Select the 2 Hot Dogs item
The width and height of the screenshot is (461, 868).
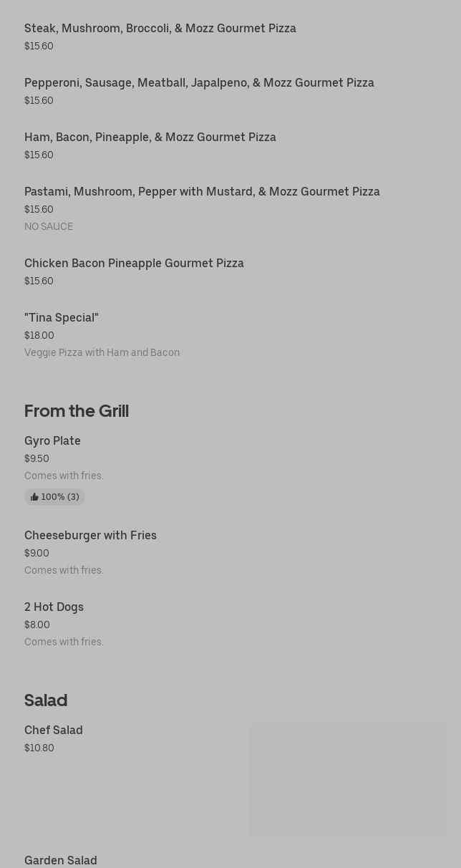click(x=54, y=607)
